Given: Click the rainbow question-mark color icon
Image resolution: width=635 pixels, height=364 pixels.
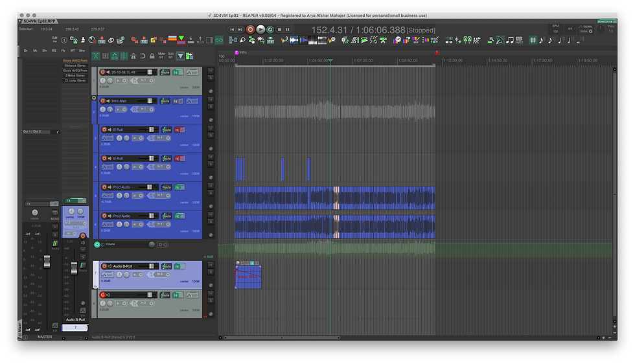Looking at the screenshot, I should pyautogui.click(x=407, y=40).
